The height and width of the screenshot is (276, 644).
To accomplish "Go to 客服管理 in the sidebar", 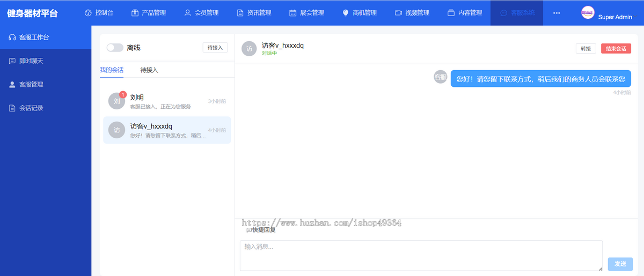I will (x=46, y=85).
